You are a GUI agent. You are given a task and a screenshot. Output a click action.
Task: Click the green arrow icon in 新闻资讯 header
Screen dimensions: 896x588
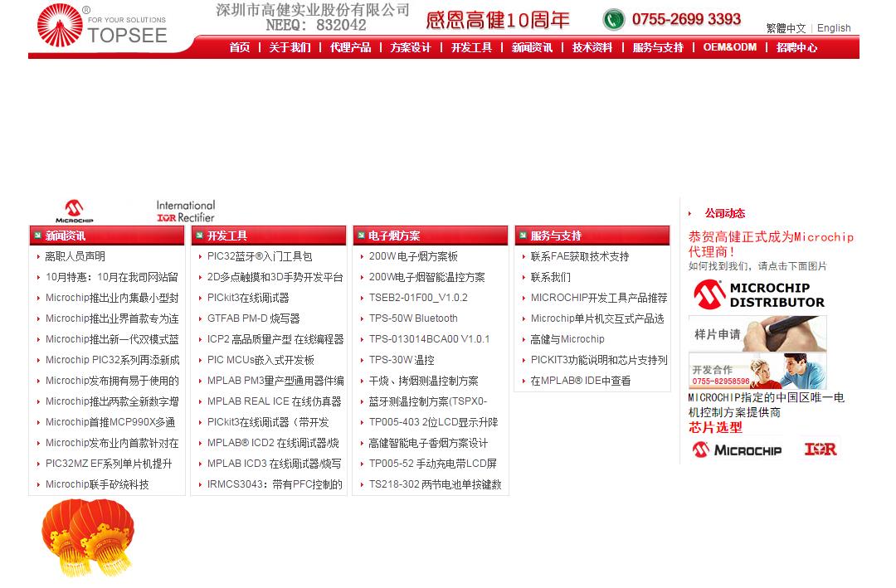(37, 235)
